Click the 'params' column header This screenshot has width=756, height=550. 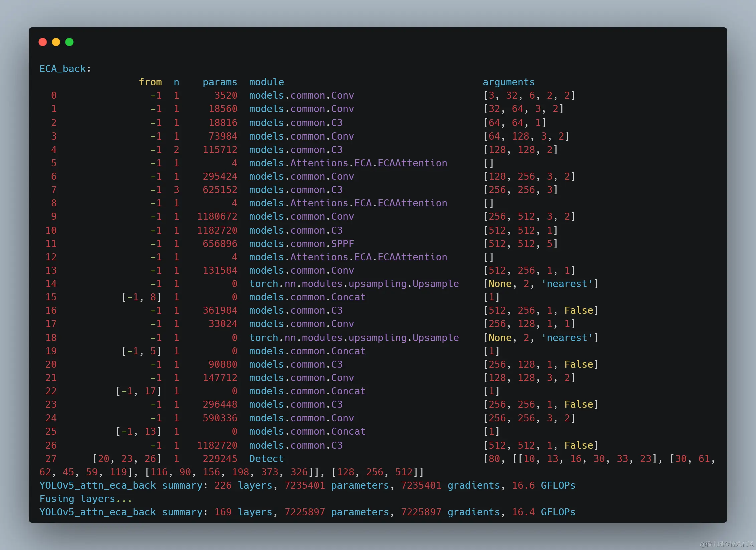220,82
